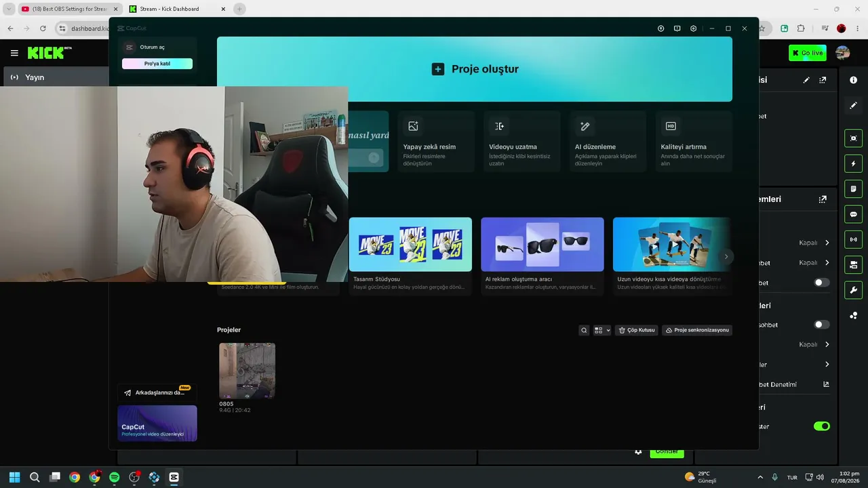This screenshot has height=488, width=868.
Task: Open the Kick hamburger menu
Action: pyautogui.click(x=14, y=53)
